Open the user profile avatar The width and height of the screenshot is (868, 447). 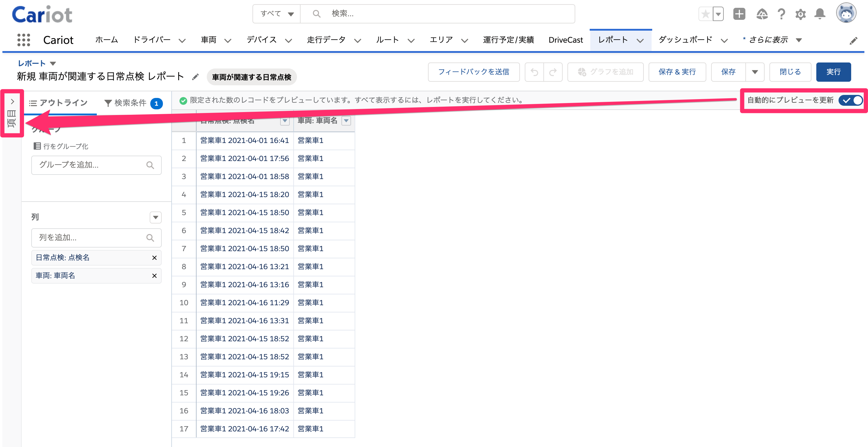click(x=846, y=14)
